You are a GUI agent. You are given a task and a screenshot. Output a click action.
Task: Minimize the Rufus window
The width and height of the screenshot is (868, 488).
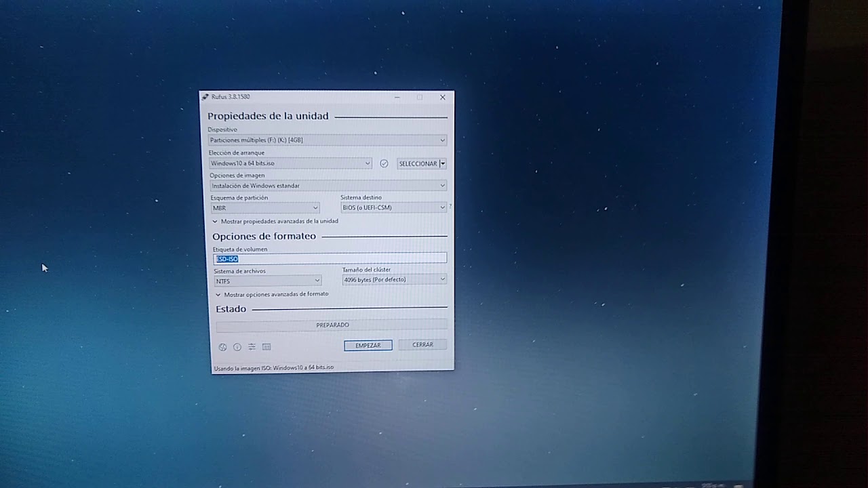coord(397,98)
